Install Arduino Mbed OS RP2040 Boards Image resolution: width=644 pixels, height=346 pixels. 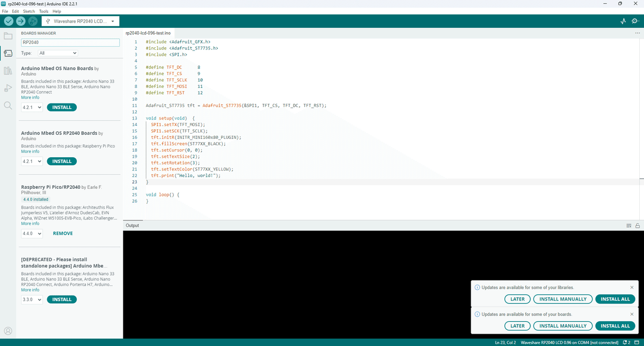tap(62, 161)
